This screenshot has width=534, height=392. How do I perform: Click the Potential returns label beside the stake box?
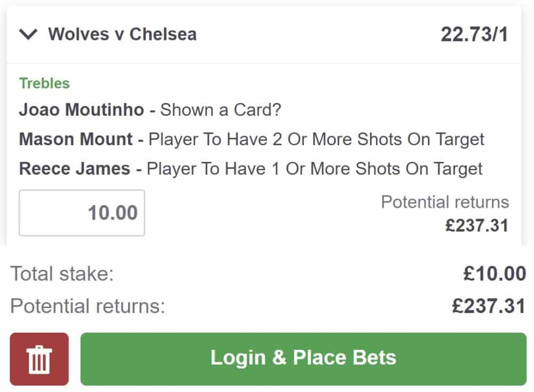445,202
